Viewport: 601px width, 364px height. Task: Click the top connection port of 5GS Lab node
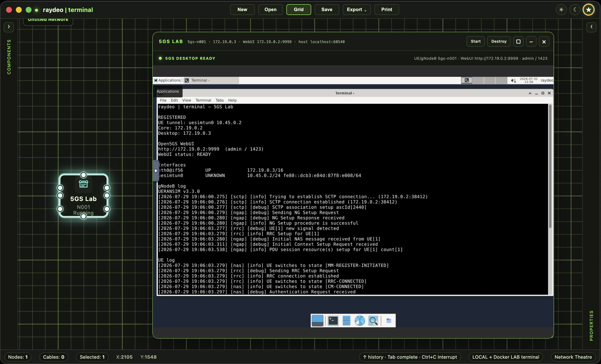point(83,175)
